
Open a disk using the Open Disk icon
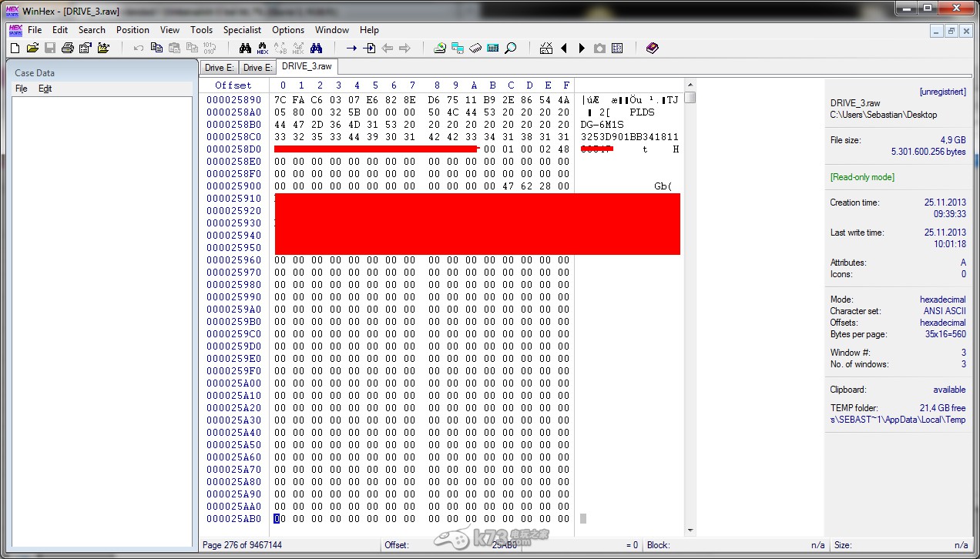pyautogui.click(x=440, y=48)
